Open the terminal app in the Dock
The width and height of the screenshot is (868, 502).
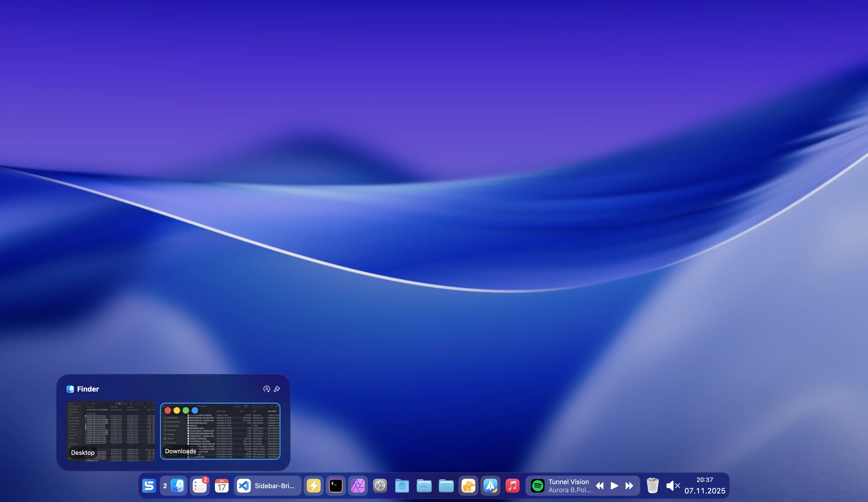pyautogui.click(x=335, y=485)
